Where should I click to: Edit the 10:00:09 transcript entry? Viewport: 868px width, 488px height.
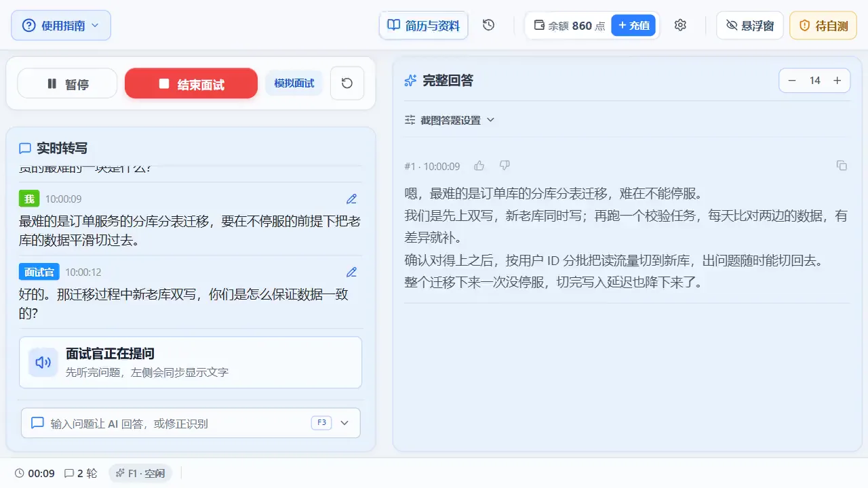pyautogui.click(x=351, y=199)
